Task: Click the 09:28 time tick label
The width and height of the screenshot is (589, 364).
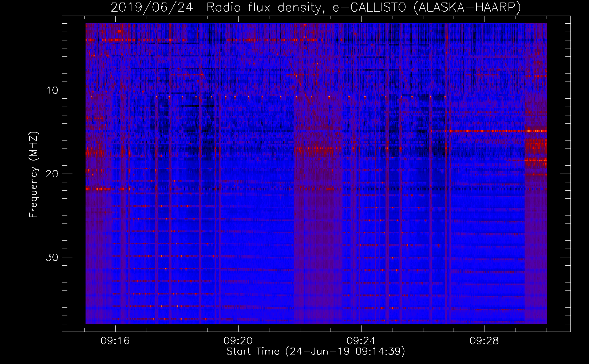Action: (x=484, y=341)
